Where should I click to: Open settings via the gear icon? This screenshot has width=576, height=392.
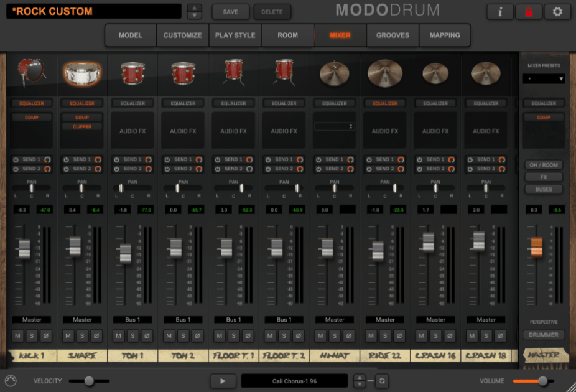coord(557,12)
